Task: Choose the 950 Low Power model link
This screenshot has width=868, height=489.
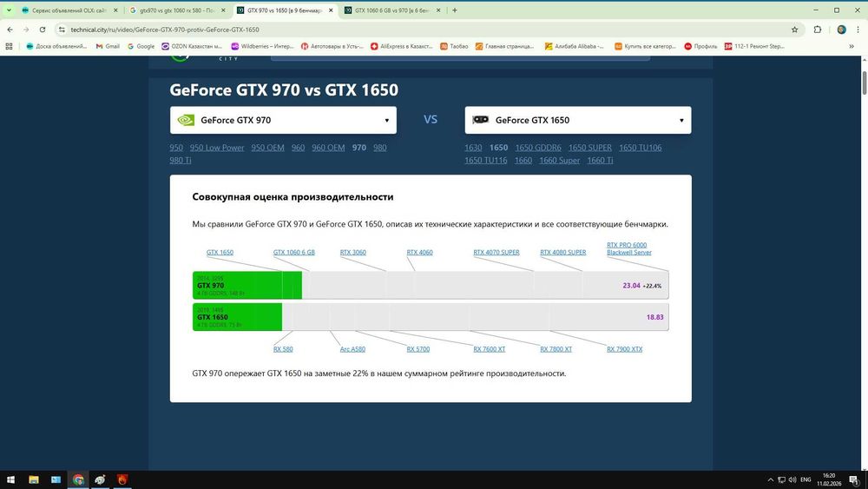Action: pyautogui.click(x=217, y=148)
